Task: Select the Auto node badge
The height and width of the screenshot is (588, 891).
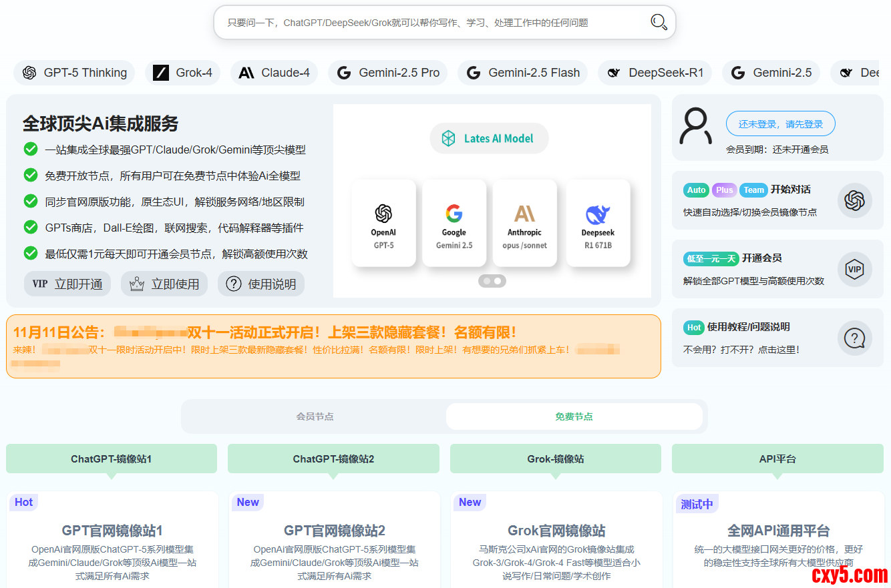Action: (697, 190)
